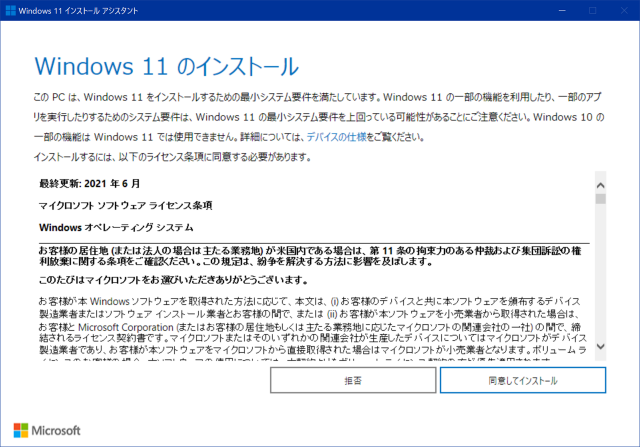Click the 'このたびはマイクロソフトをお選びいただき' line
The image size is (640, 447).
[173, 280]
